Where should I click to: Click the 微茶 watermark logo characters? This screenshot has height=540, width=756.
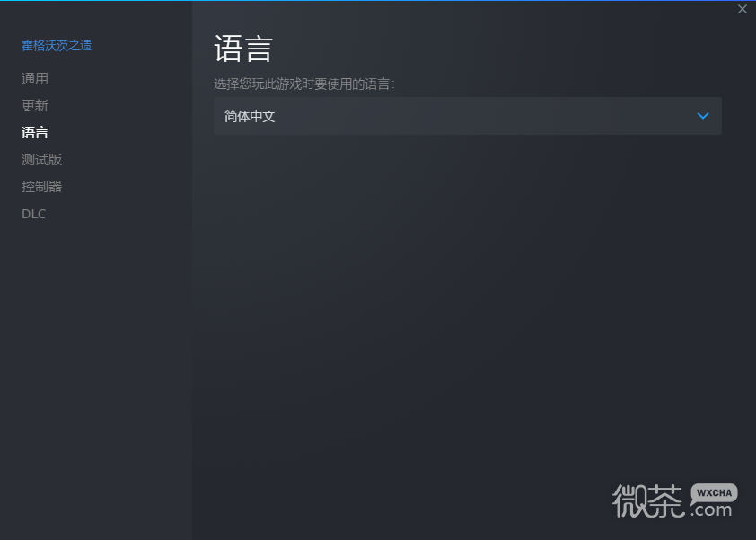(648, 500)
